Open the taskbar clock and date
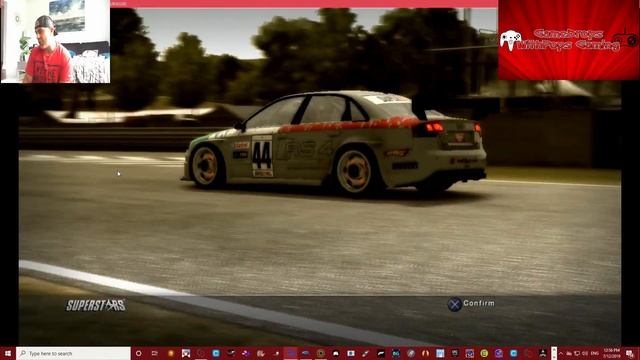640x360 pixels. click(611, 353)
